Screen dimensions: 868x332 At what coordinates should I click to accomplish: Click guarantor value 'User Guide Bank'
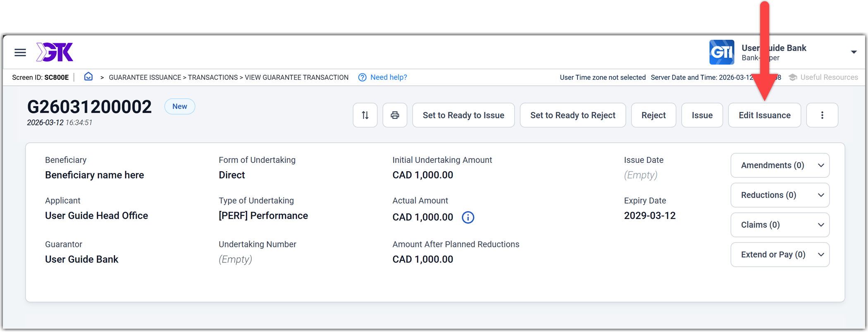pyautogui.click(x=82, y=260)
